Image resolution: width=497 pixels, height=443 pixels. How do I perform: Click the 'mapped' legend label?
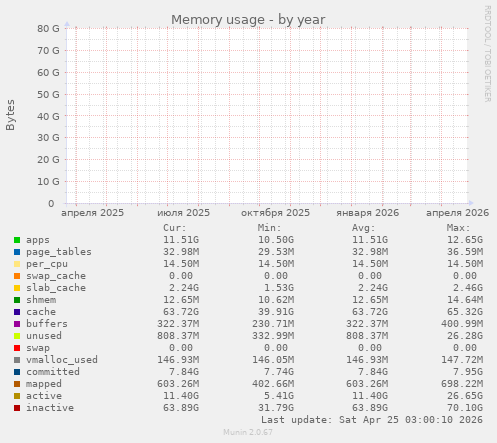point(44,384)
